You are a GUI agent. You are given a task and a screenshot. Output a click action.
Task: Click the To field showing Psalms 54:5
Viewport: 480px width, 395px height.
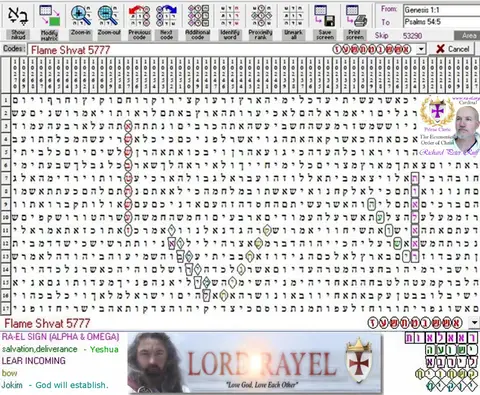coord(441,22)
